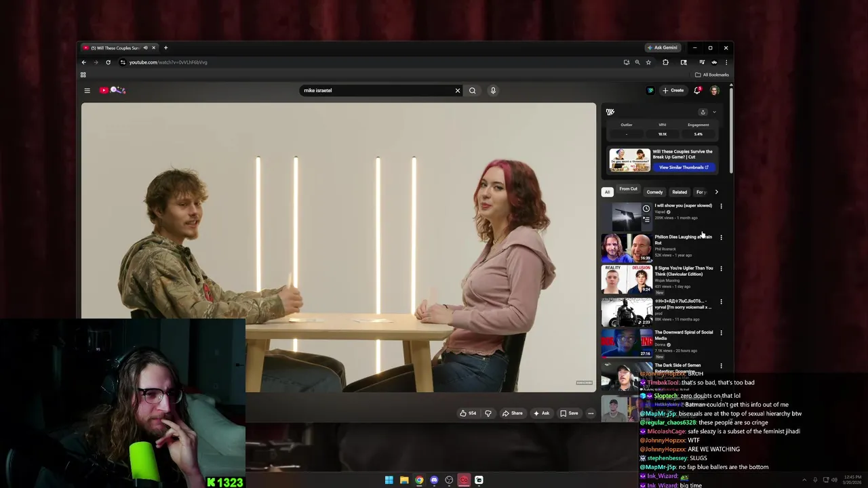Open options for 'I'm sorry voicemail' video
This screenshot has width=868, height=488.
click(x=721, y=302)
